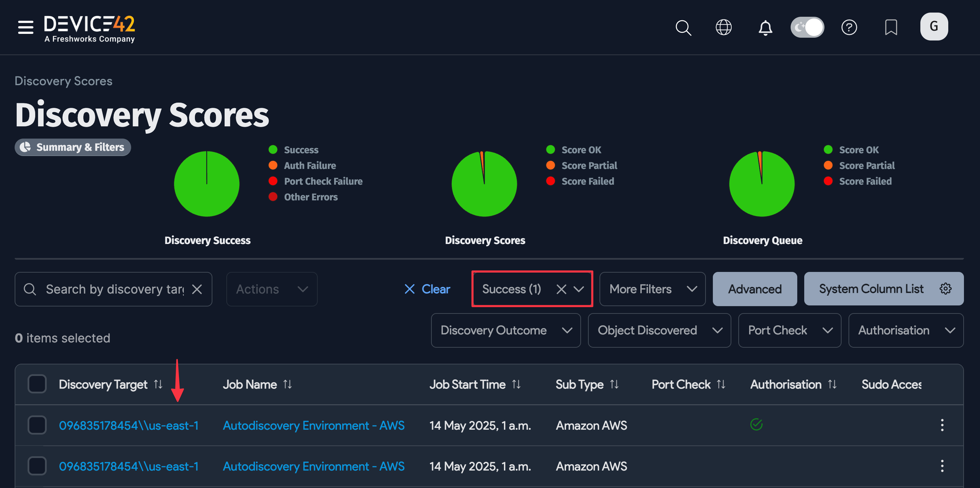Click the Summary & Filters pie chart icon
The image size is (980, 488).
(25, 147)
